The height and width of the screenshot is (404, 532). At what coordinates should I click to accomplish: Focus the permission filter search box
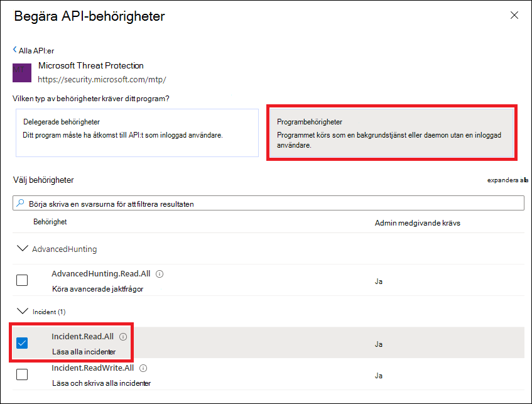point(268,203)
